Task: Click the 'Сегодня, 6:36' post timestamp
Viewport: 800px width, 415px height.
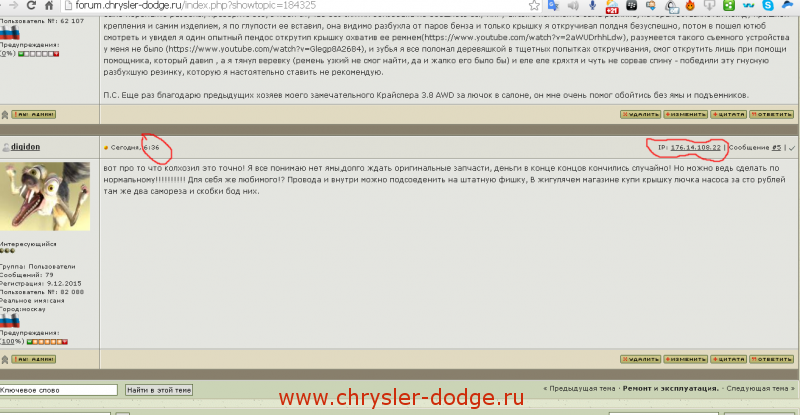Action: click(135, 148)
